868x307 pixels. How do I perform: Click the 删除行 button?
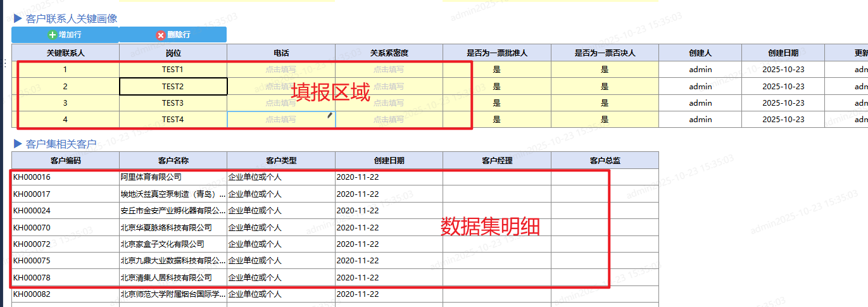point(173,35)
